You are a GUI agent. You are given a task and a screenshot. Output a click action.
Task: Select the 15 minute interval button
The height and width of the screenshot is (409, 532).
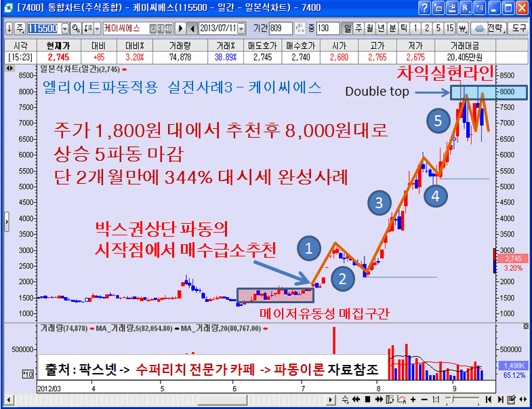pyautogui.click(x=449, y=28)
